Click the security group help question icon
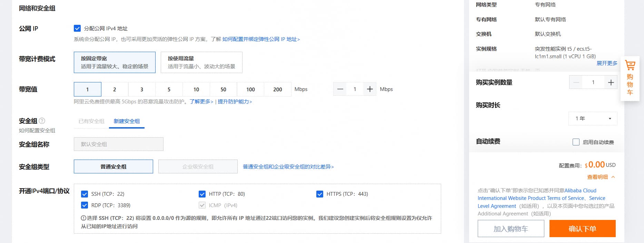644x243 pixels. pyautogui.click(x=42, y=121)
